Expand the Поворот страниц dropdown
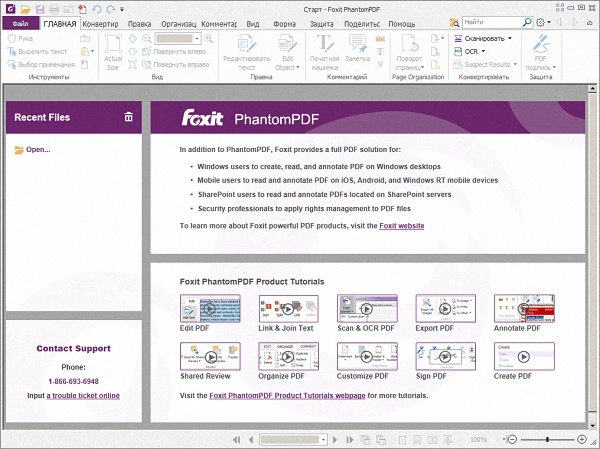 point(422,68)
